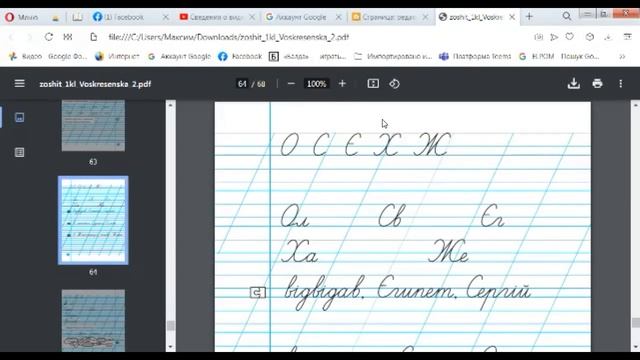This screenshot has height=360, width=640.
Task: Open the send/flow arrow icon
Action: tap(554, 37)
